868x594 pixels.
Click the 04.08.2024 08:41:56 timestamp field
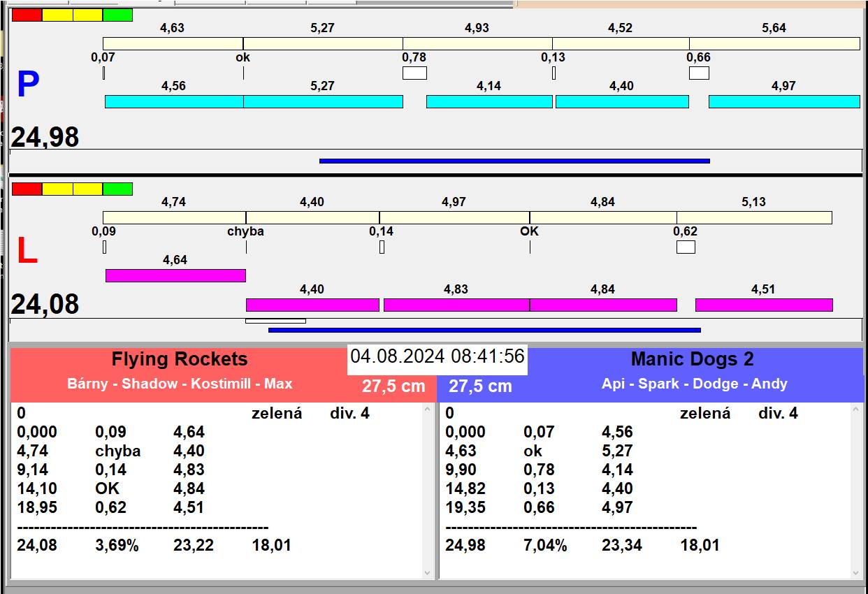437,356
